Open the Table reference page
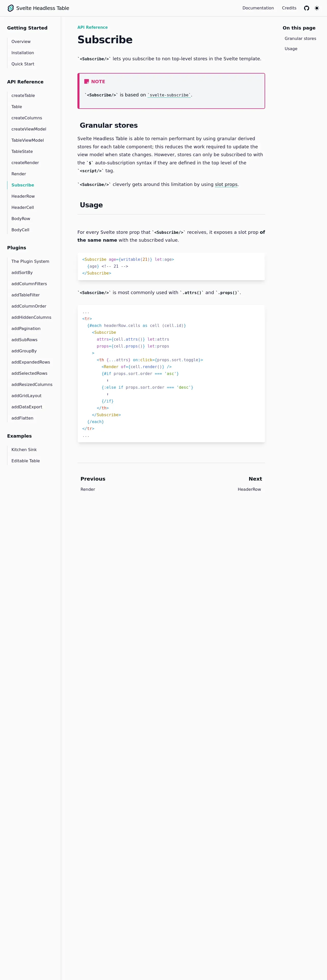The image size is (327, 980). point(17,107)
